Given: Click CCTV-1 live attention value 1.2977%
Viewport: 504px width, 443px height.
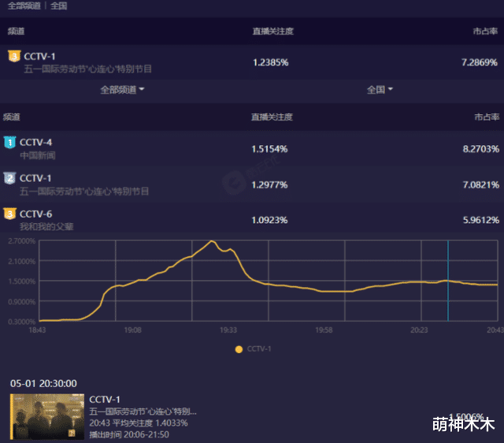Looking at the screenshot, I should (x=269, y=185).
